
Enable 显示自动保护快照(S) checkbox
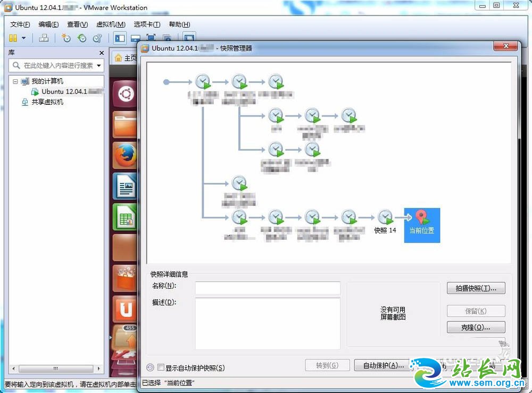click(x=161, y=367)
